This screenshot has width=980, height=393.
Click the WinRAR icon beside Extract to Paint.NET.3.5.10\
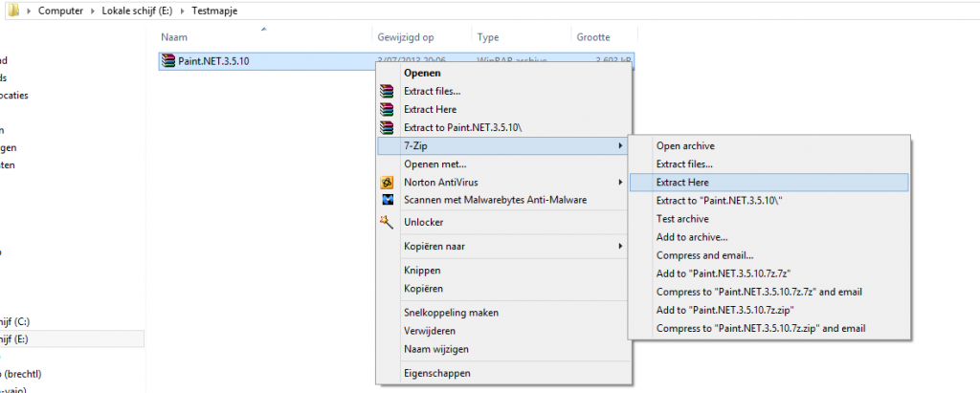388,127
